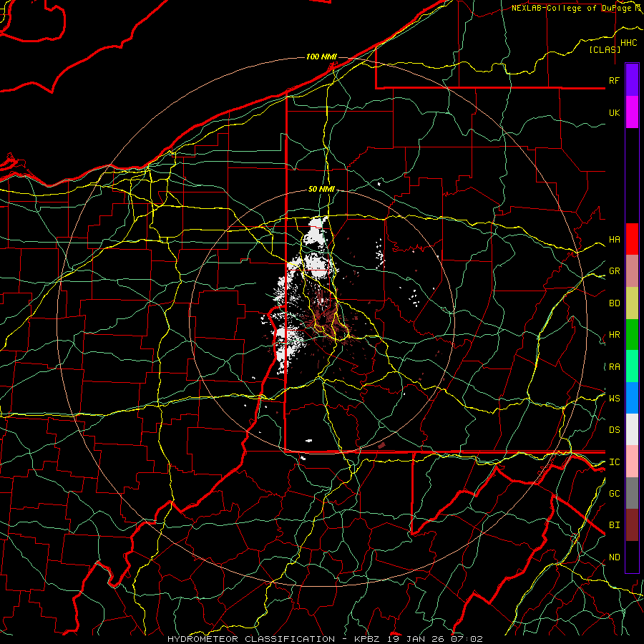Click the RF legend label text
The height and width of the screenshot is (644, 644).
pyautogui.click(x=614, y=80)
